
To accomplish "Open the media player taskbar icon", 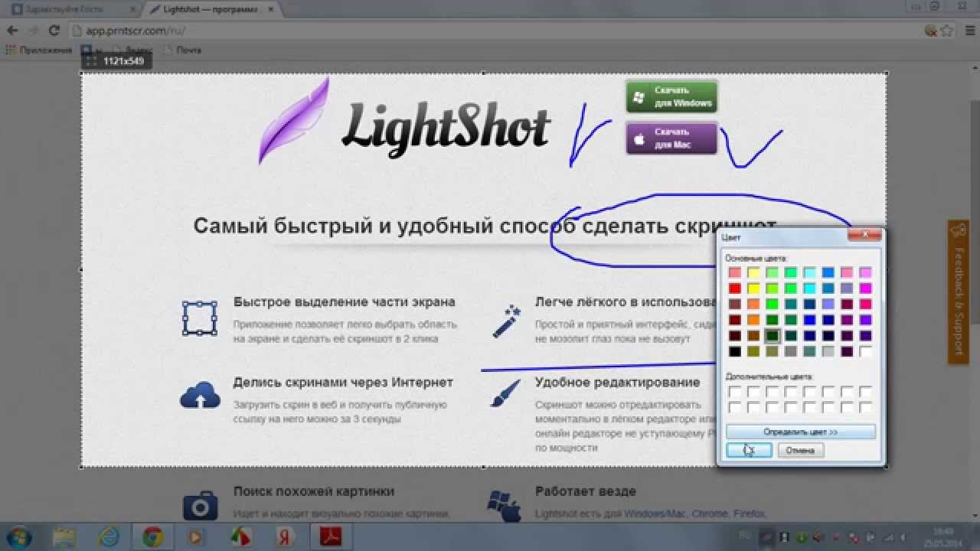I will [196, 536].
